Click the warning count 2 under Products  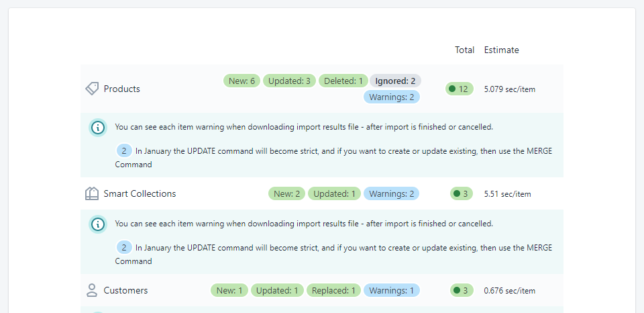pyautogui.click(x=124, y=151)
